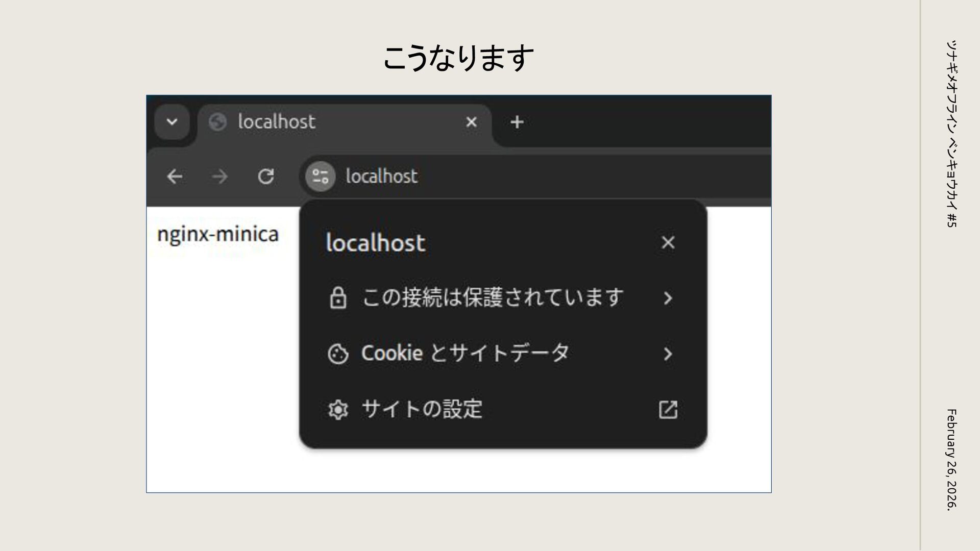Close the localhost site info popup
Screen dimensions: 980x551
[x=668, y=242]
